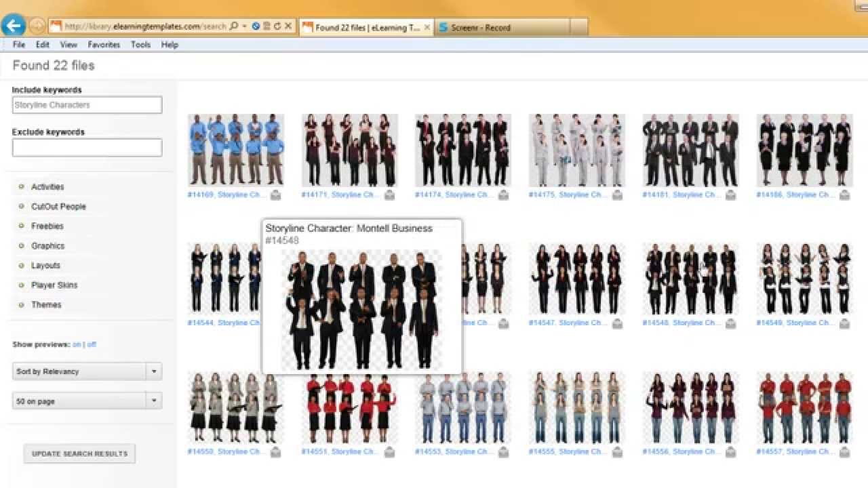Open the '50 on page' dropdown

[x=87, y=401]
